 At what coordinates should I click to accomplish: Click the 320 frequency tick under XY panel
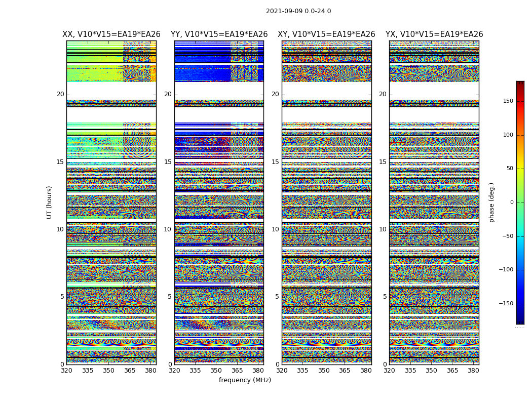[x=282, y=371]
